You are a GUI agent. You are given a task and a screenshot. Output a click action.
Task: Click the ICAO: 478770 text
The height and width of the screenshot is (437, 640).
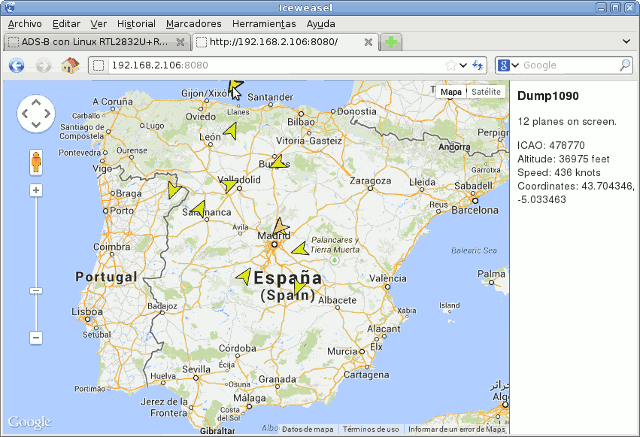[551, 145]
